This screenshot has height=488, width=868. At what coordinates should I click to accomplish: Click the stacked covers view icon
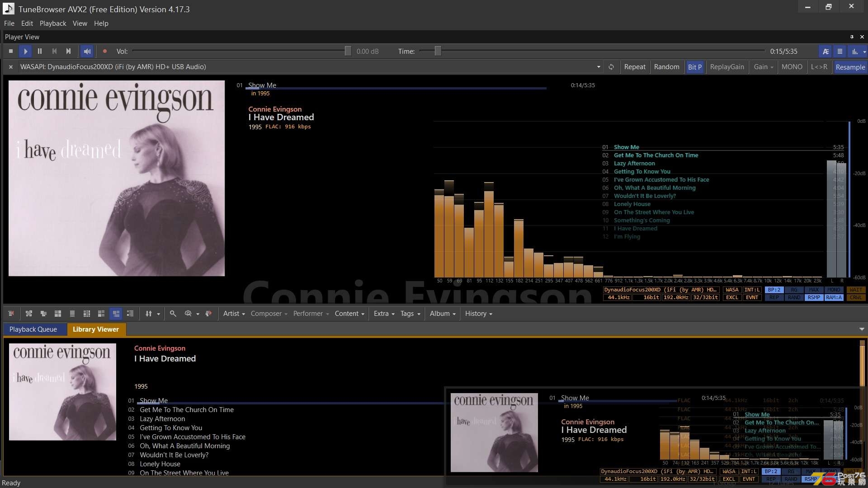[43, 314]
